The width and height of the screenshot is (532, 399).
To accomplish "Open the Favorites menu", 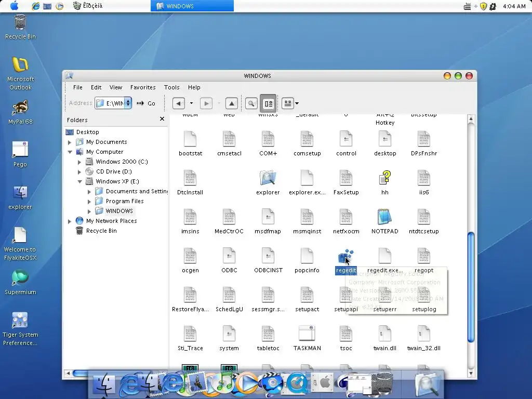I will 143,87.
